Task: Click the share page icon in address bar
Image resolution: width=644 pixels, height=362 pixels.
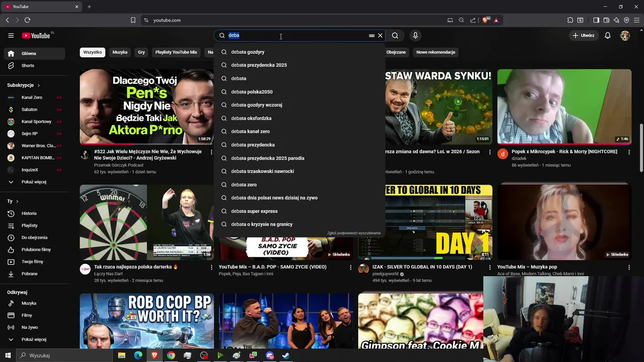Action: pos(473,20)
